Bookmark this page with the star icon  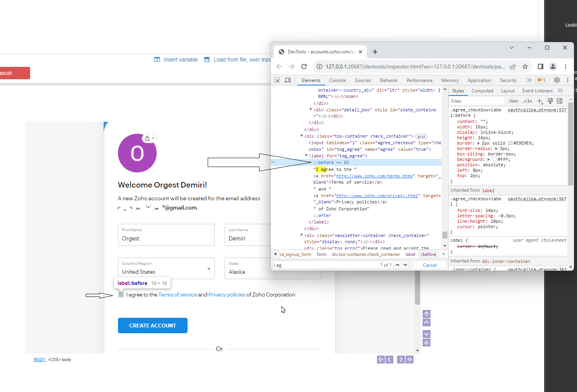click(525, 66)
